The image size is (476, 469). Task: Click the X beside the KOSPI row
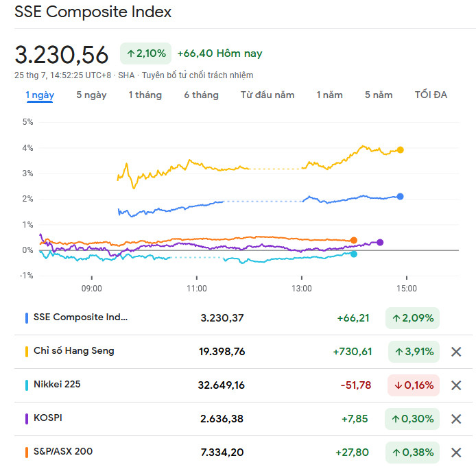coord(456,419)
